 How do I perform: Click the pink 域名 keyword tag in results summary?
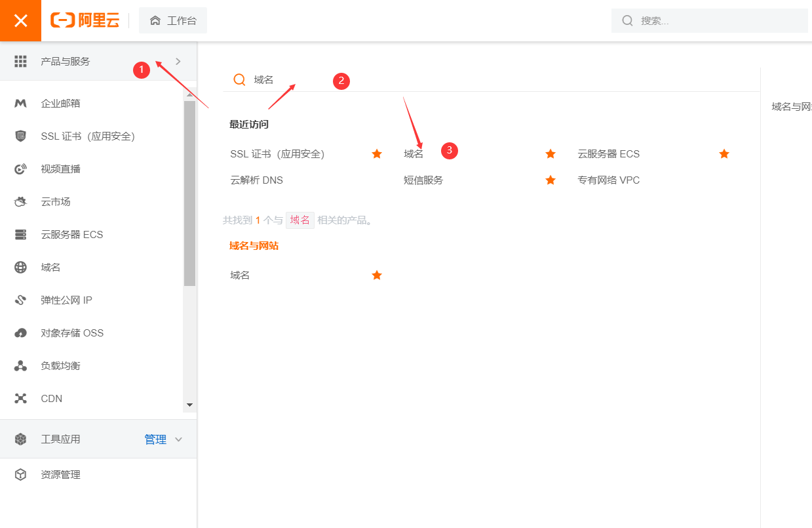(x=300, y=220)
